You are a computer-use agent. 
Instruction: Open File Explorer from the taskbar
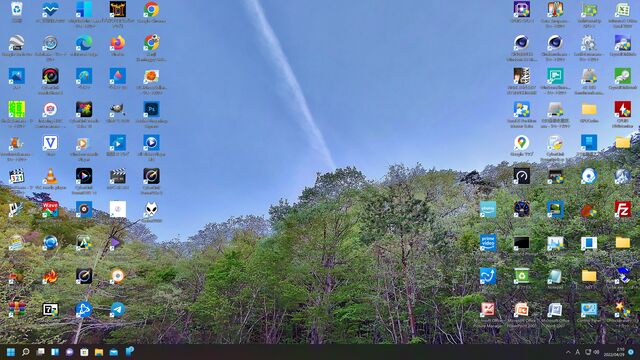click(99, 352)
